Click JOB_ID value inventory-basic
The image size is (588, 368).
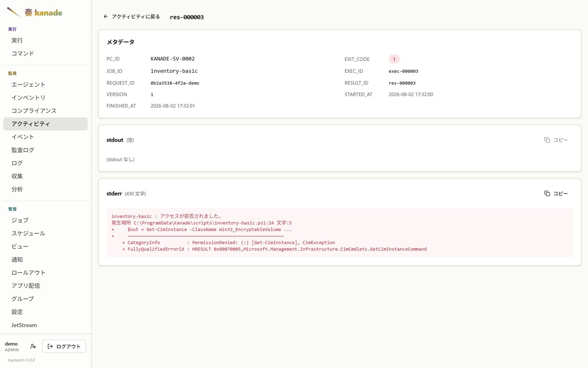(174, 71)
